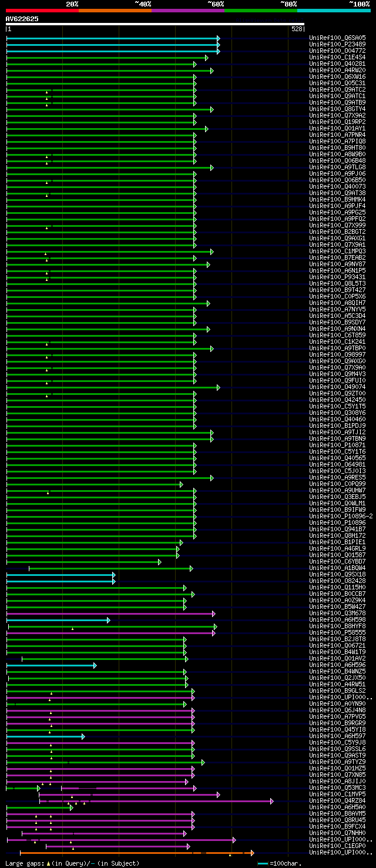Click the white query sequence ruler bar
The height and width of the screenshot is (868, 376).
click(155, 25)
